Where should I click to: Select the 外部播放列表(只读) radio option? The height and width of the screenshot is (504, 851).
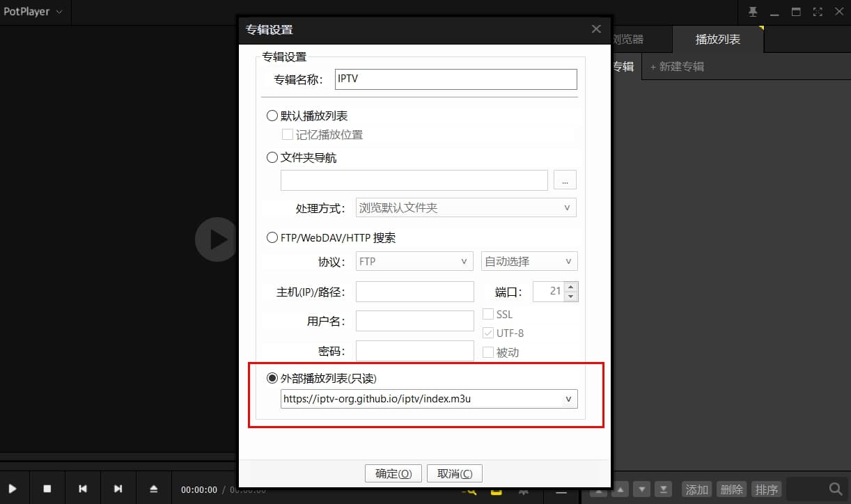[x=272, y=378]
